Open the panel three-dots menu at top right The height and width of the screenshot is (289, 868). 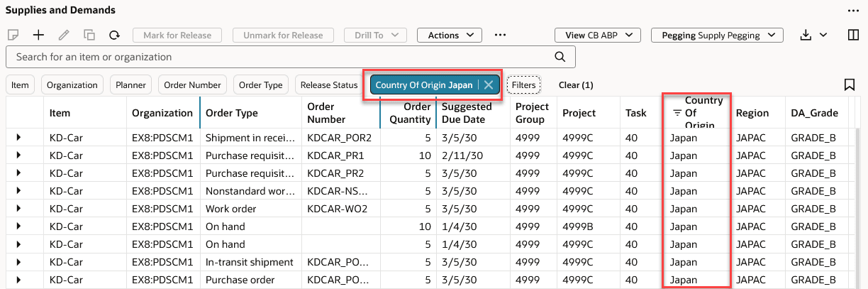[x=853, y=11]
